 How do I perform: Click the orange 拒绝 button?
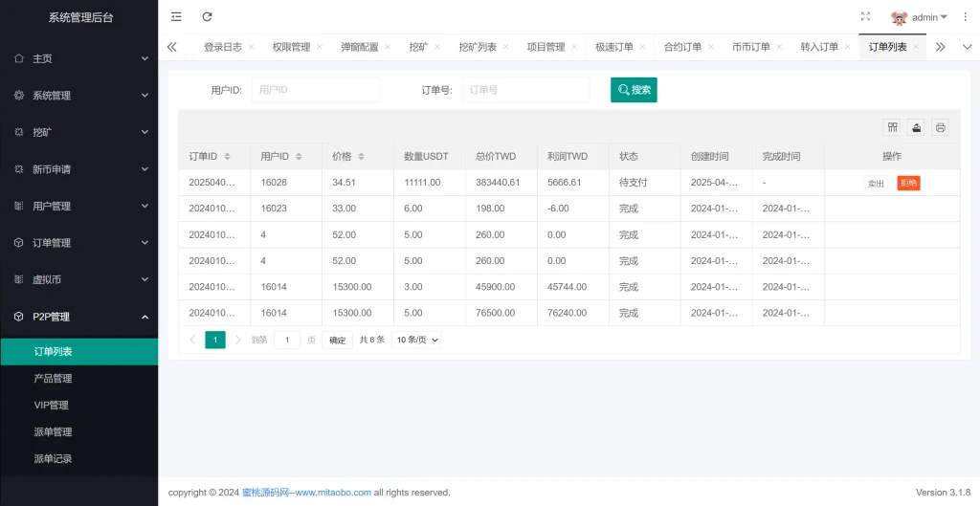(908, 184)
